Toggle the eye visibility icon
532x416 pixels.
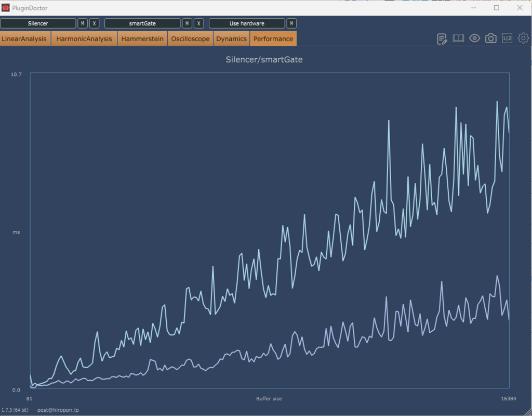pyautogui.click(x=474, y=38)
